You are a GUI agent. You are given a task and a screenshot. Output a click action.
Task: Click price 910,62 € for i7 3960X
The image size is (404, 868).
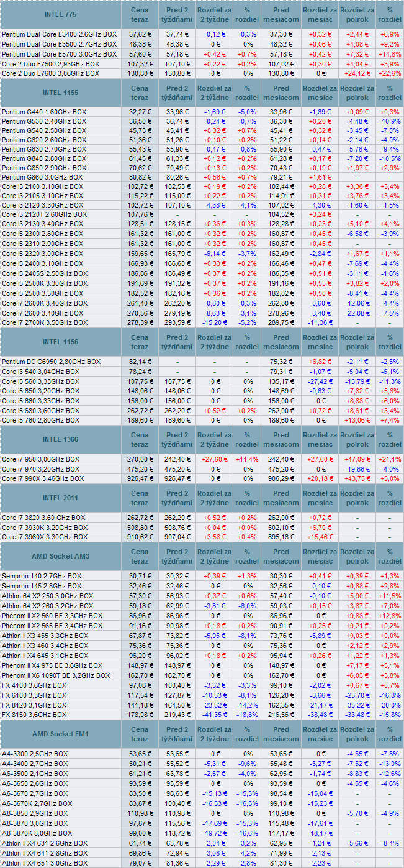[x=140, y=537]
